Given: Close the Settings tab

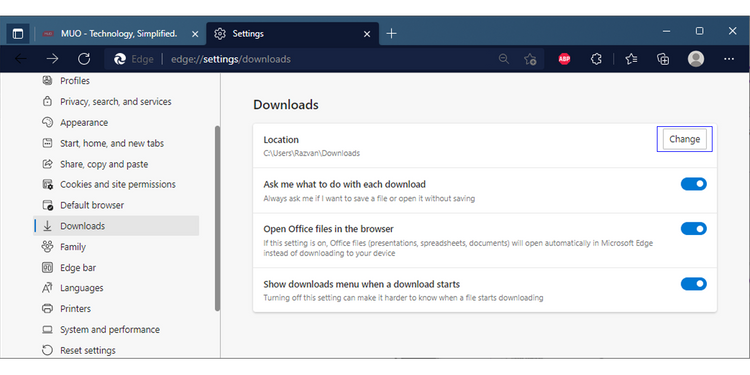Looking at the screenshot, I should (x=367, y=34).
